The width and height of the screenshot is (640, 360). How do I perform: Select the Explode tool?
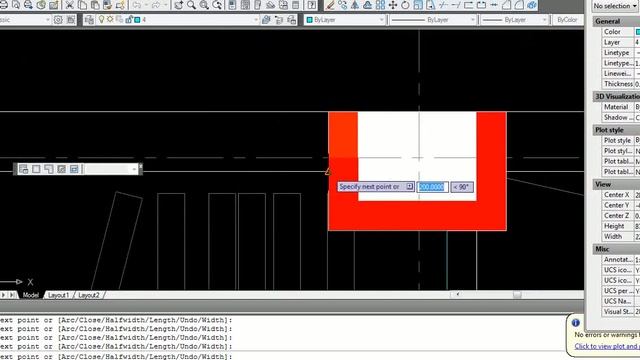(x=531, y=5)
